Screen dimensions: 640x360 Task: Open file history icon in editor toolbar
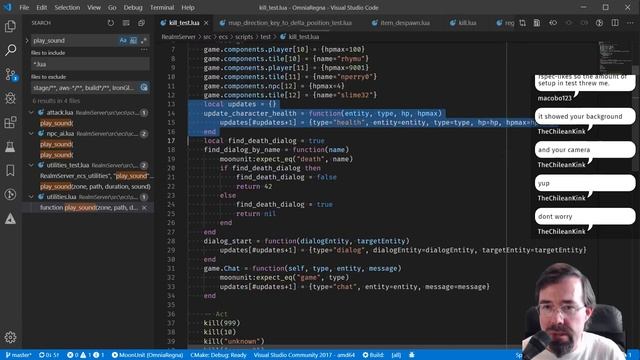537,23
